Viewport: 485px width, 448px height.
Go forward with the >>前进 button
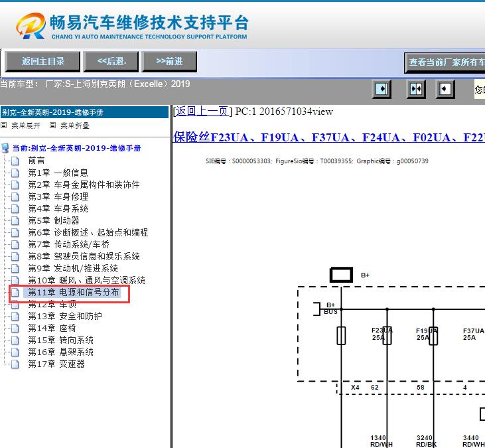169,62
